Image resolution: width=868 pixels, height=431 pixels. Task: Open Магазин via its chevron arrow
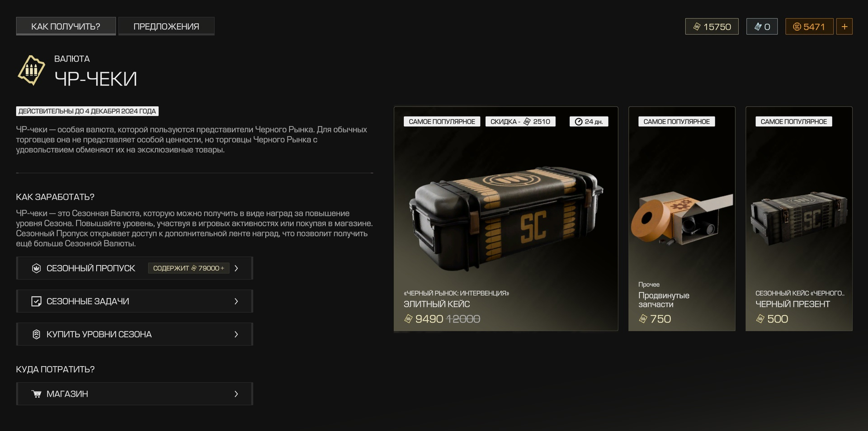coord(236,394)
